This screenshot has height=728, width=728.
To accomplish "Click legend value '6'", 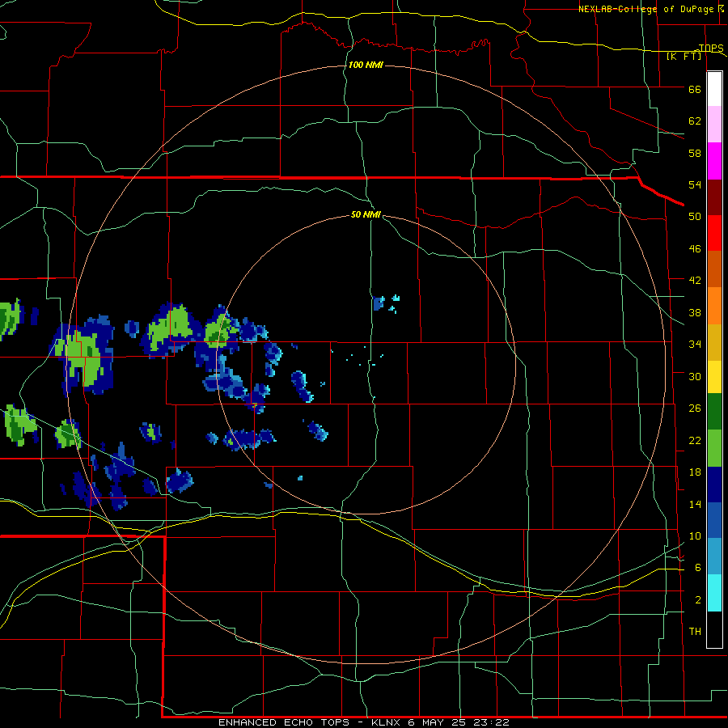I will click(698, 568).
